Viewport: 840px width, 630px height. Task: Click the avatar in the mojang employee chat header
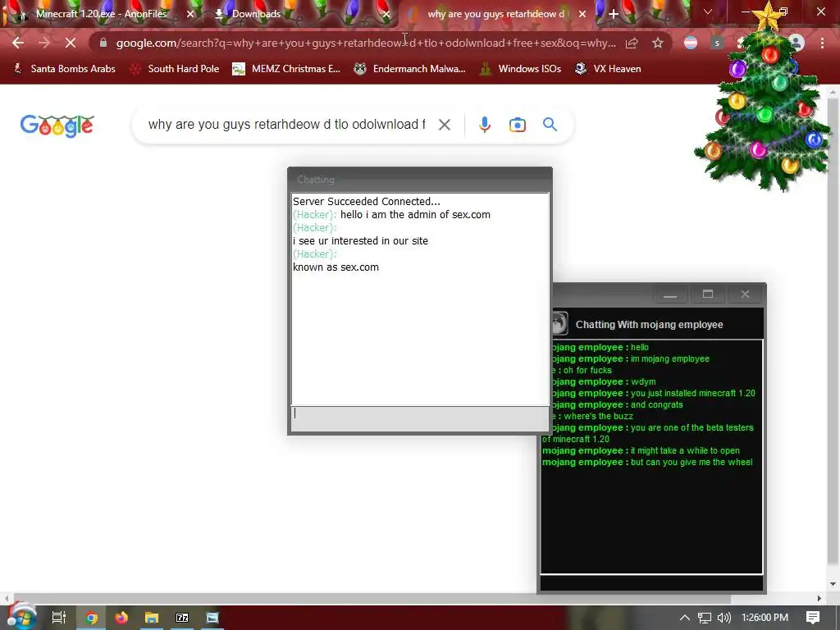[559, 323]
